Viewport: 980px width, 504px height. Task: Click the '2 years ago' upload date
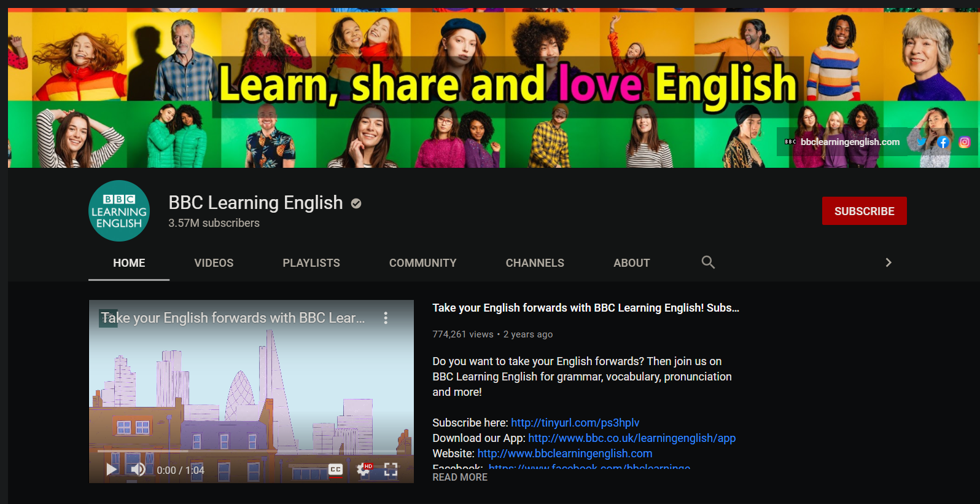tap(528, 334)
